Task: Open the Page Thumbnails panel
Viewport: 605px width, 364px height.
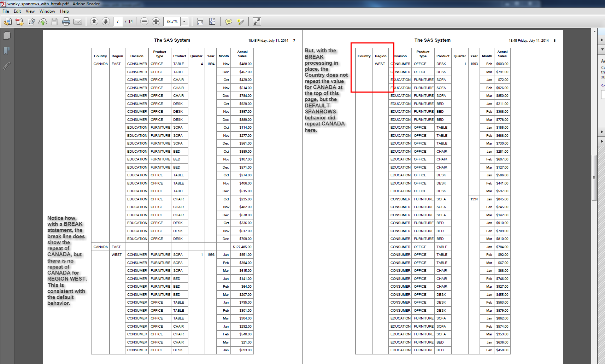Action: [x=7, y=35]
